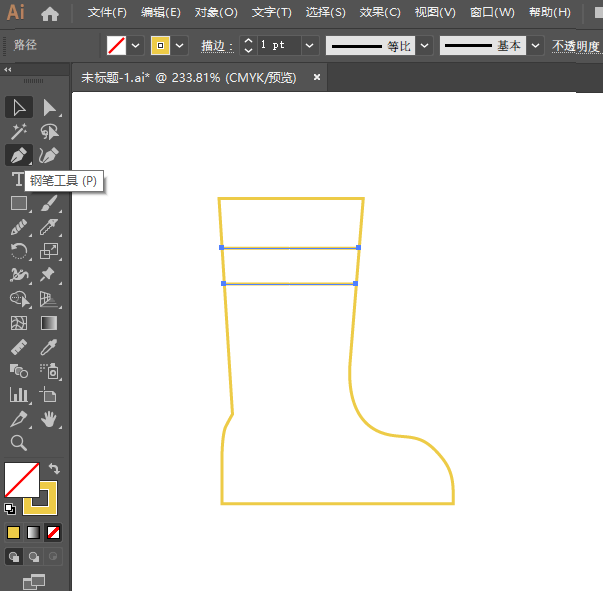The image size is (603, 591).
Task: Set color mode to None
Action: [54, 532]
